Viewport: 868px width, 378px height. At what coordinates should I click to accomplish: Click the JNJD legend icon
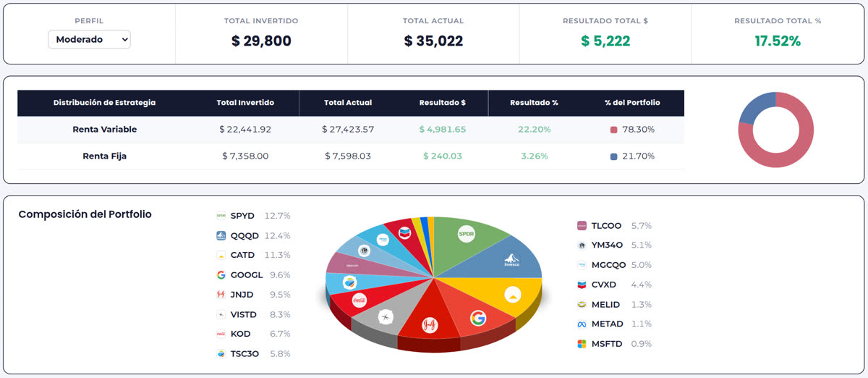point(221,295)
